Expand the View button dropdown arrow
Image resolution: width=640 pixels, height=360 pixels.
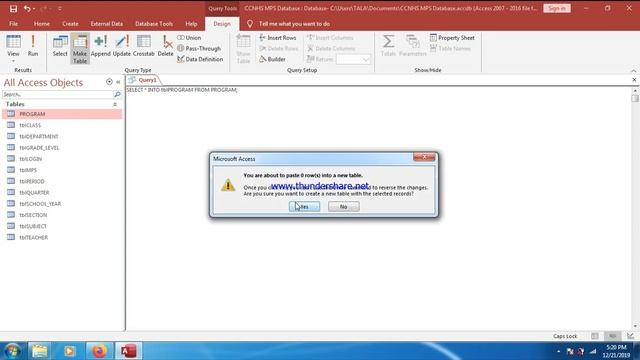(13, 61)
